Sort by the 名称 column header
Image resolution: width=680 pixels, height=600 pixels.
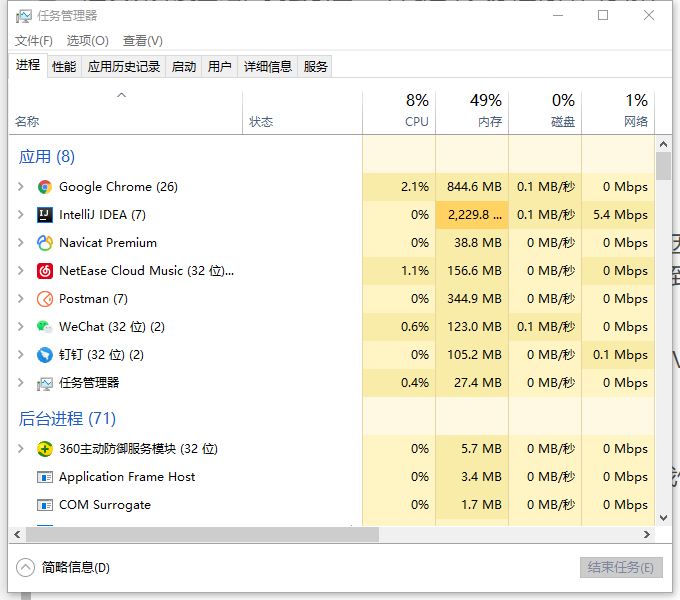click(x=125, y=112)
